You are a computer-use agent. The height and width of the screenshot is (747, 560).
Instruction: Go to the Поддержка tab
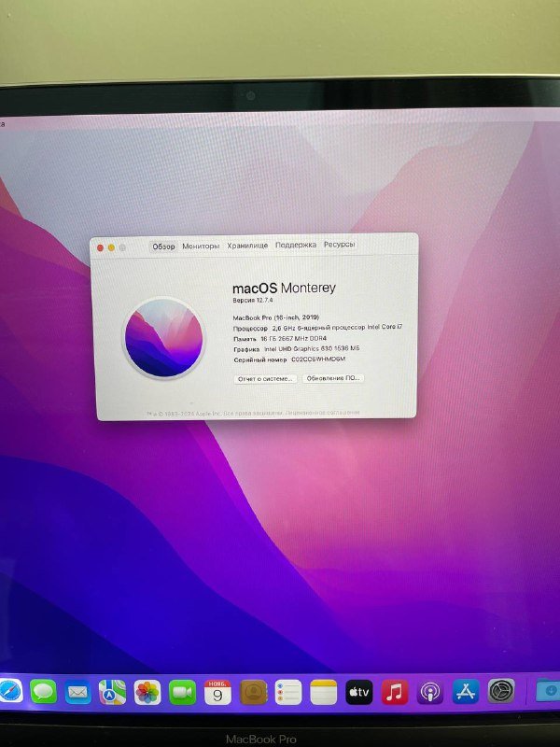pos(296,245)
